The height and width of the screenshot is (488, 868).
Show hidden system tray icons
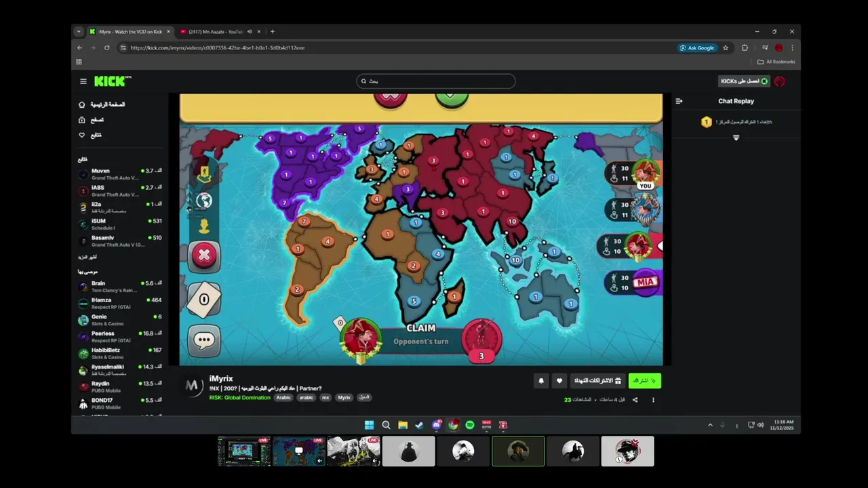[x=710, y=425]
